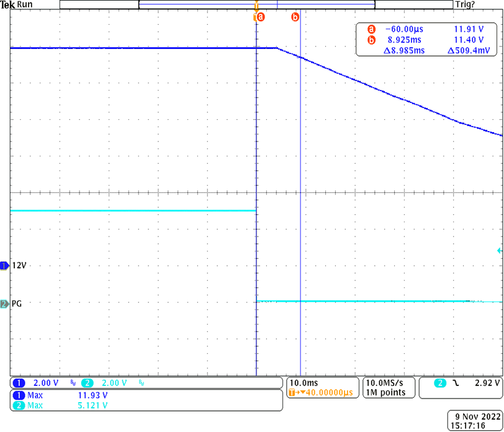This screenshot has width=504, height=432.
Task: Click the −60.00µs cursor a time readout
Action: tap(404, 29)
